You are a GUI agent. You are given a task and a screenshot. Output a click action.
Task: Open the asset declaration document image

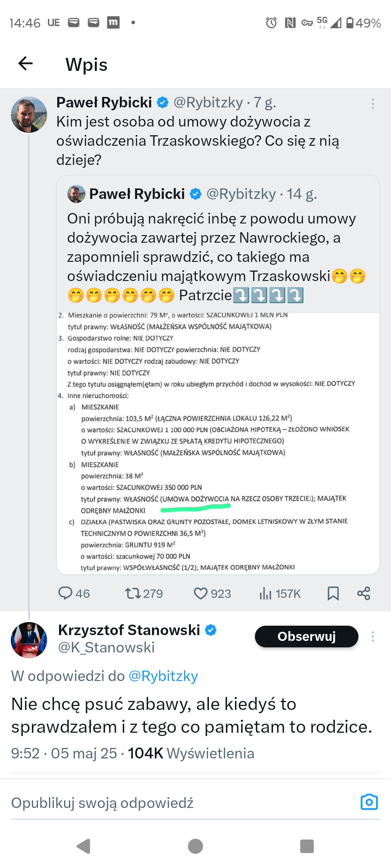(218, 443)
